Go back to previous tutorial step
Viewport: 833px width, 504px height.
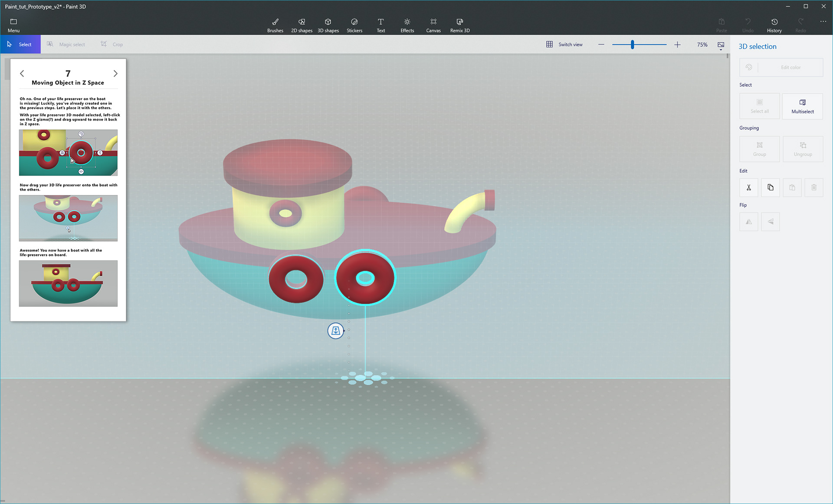[22, 73]
